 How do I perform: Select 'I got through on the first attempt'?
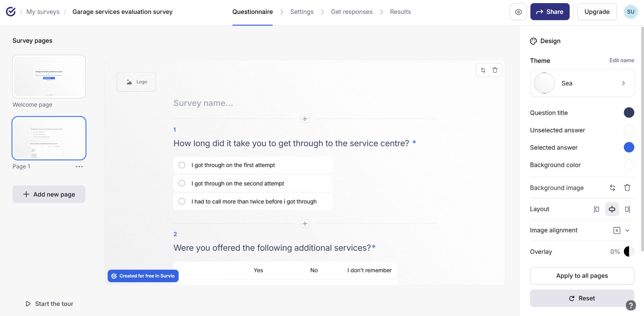[x=253, y=165]
